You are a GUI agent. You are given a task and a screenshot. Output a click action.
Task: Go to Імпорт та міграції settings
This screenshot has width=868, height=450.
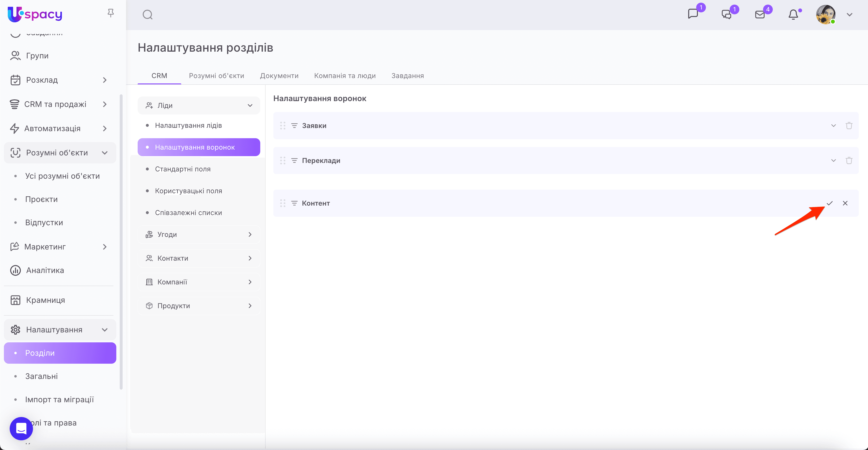59,400
